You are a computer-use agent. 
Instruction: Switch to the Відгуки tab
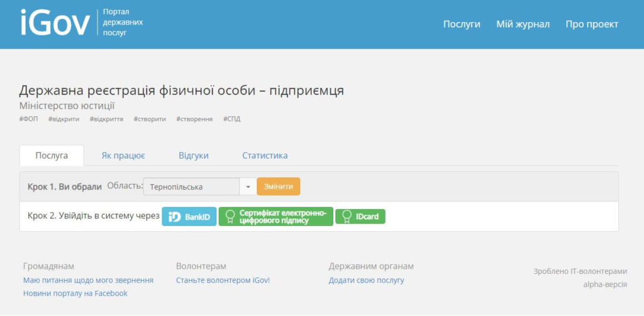coord(194,155)
